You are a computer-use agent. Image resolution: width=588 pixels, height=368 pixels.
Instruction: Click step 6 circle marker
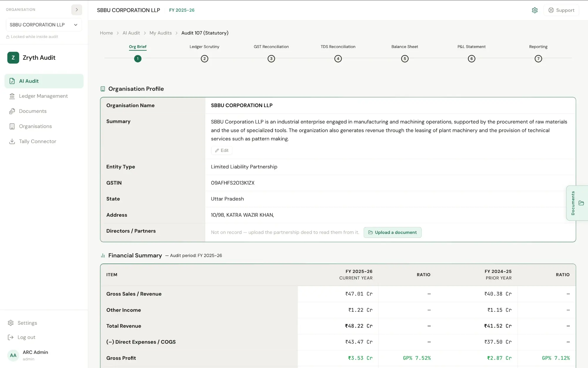472,59
